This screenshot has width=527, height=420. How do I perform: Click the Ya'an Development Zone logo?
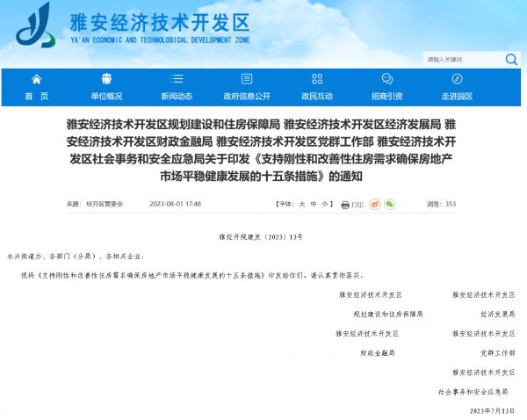(35, 25)
